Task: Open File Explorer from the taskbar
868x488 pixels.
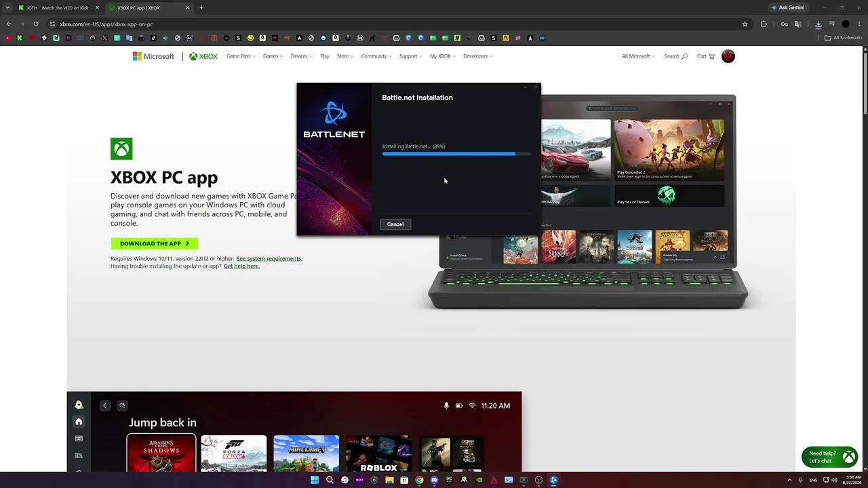Action: coord(389,480)
